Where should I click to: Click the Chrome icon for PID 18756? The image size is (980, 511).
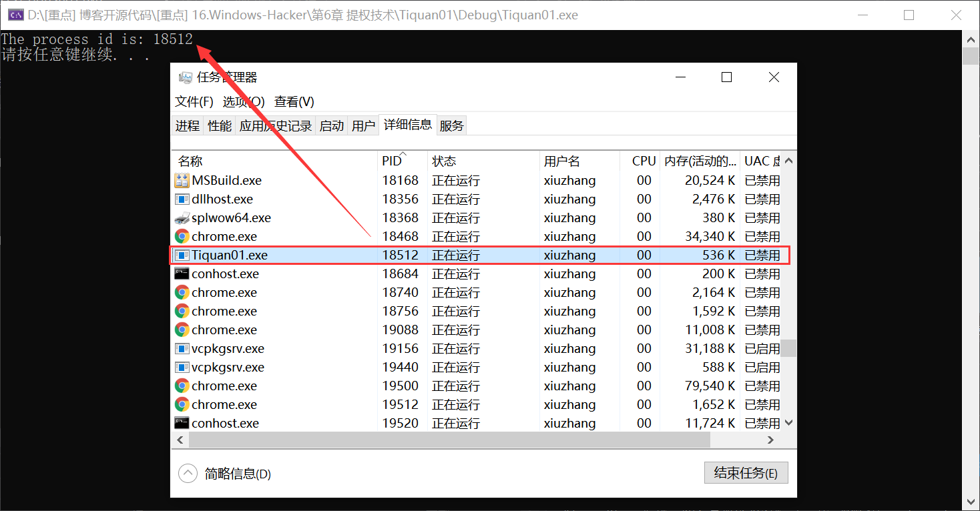tap(182, 311)
